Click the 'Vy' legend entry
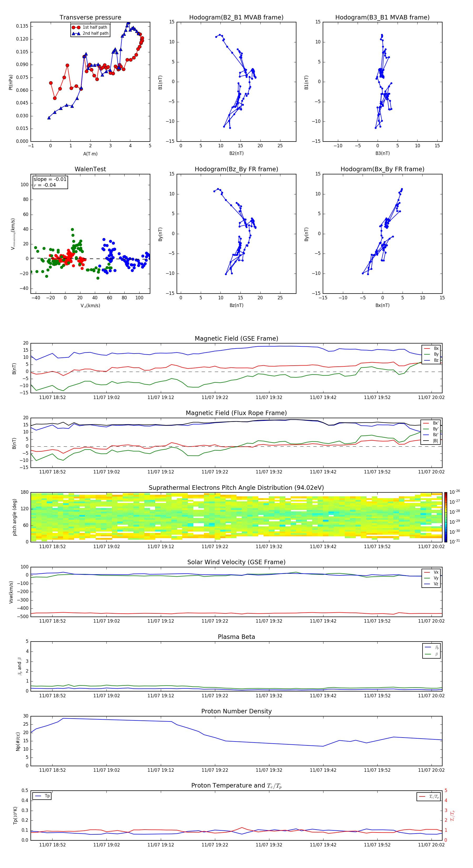 431,578
